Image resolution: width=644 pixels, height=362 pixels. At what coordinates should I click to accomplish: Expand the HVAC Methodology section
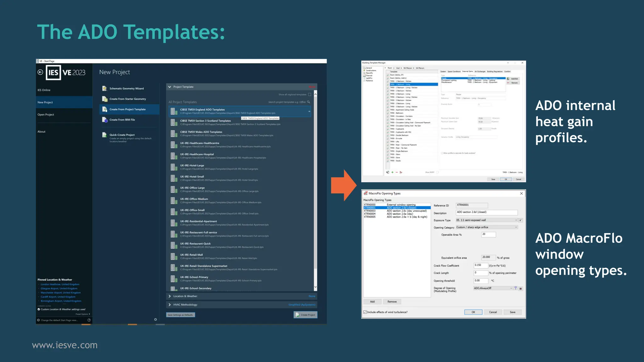[170, 305]
